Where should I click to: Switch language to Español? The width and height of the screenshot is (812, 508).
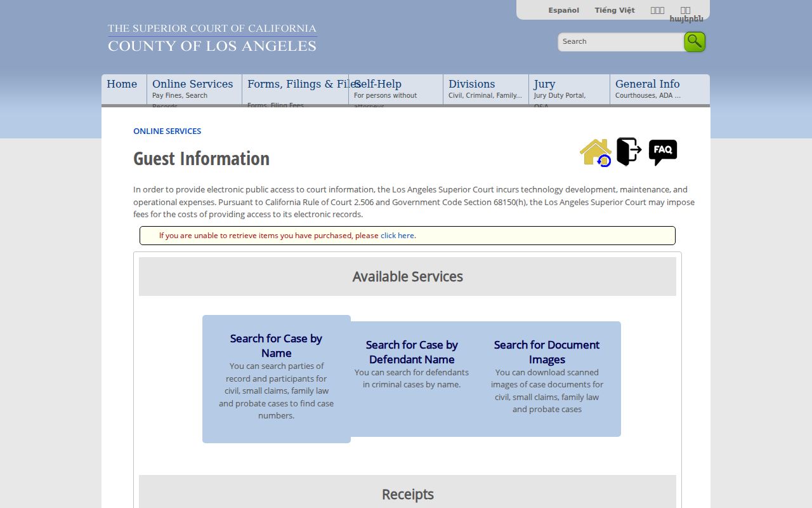point(564,10)
